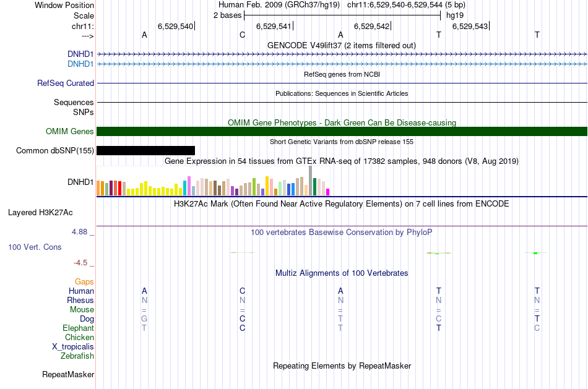Click the OMIM Genes track label
This screenshot has width=588, height=389.
pos(70,132)
